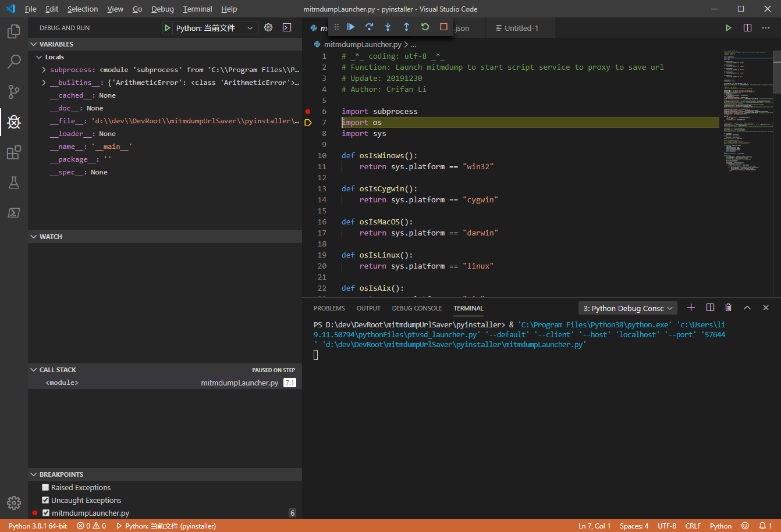The image size is (781, 532).
Task: Expand the subprocess variable in Locals
Action: tap(44, 70)
